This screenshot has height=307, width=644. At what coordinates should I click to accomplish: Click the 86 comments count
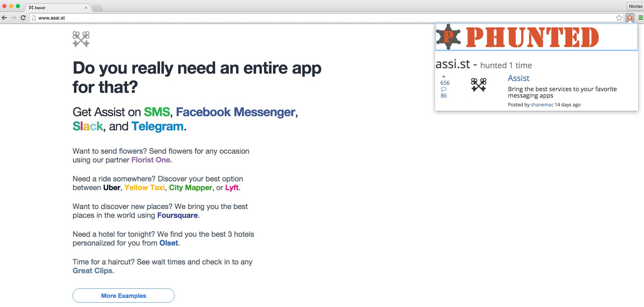click(444, 96)
